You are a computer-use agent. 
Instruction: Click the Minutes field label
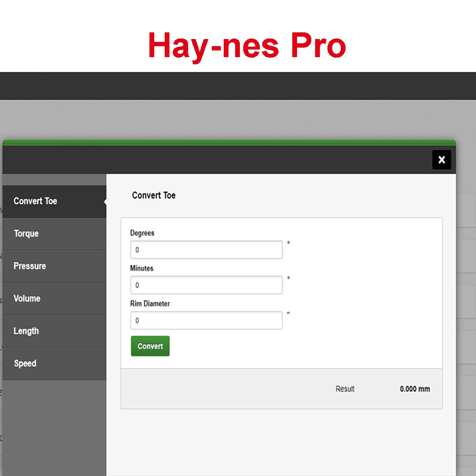142,268
